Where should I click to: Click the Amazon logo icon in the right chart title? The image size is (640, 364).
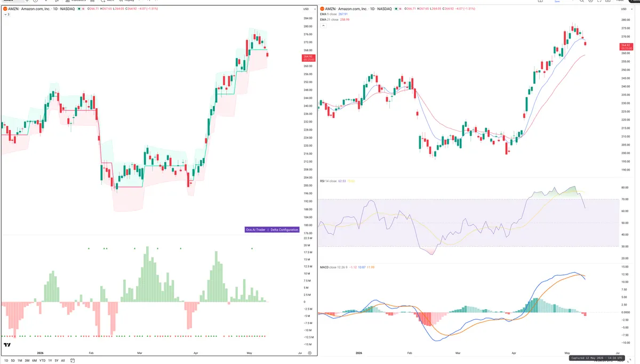[x=322, y=9]
